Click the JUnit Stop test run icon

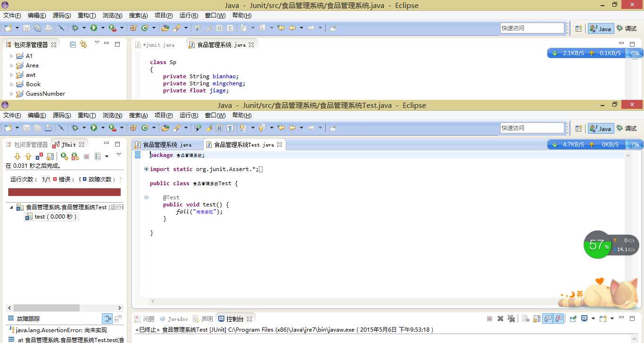coord(86,156)
